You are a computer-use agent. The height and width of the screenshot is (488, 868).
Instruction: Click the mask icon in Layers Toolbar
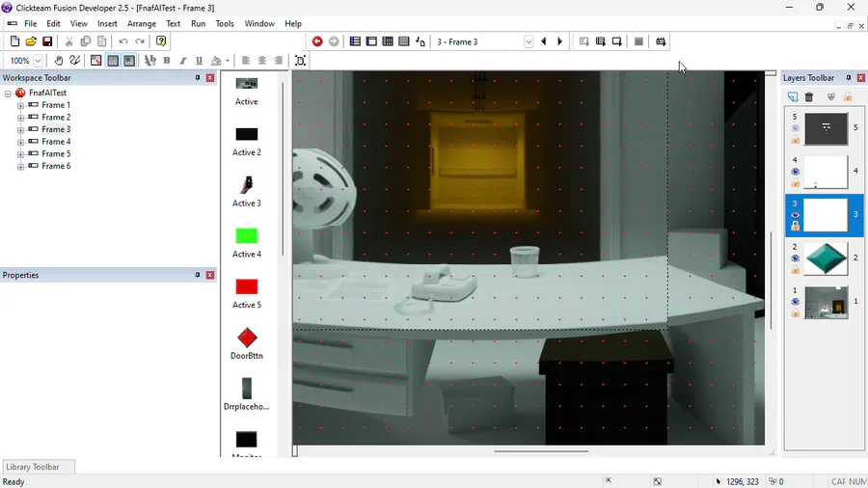[x=831, y=96]
